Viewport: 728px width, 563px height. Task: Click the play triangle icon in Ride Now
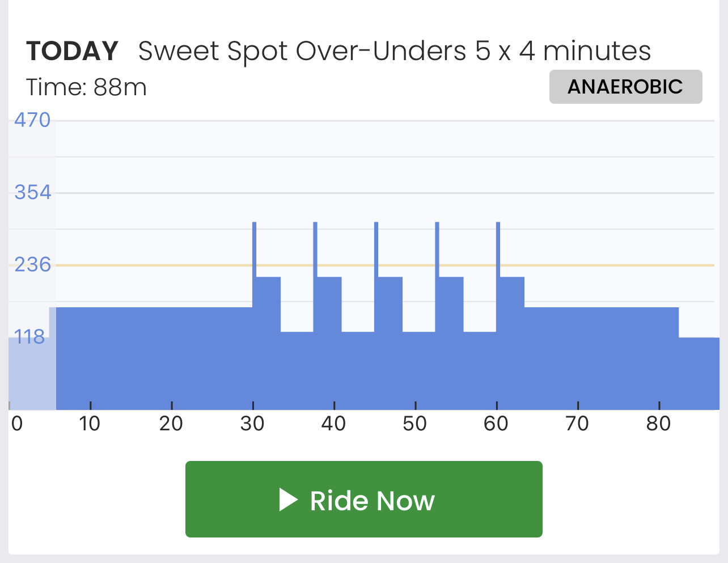click(289, 500)
